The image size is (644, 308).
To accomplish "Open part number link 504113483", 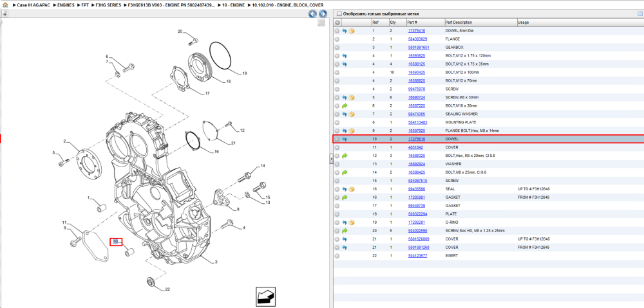I will 417,122.
